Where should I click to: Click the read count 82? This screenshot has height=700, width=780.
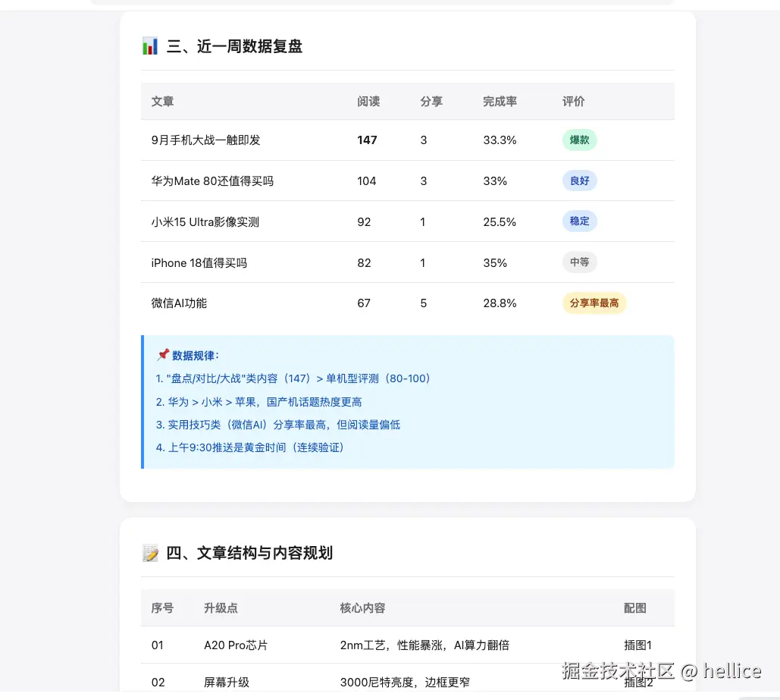click(x=364, y=263)
